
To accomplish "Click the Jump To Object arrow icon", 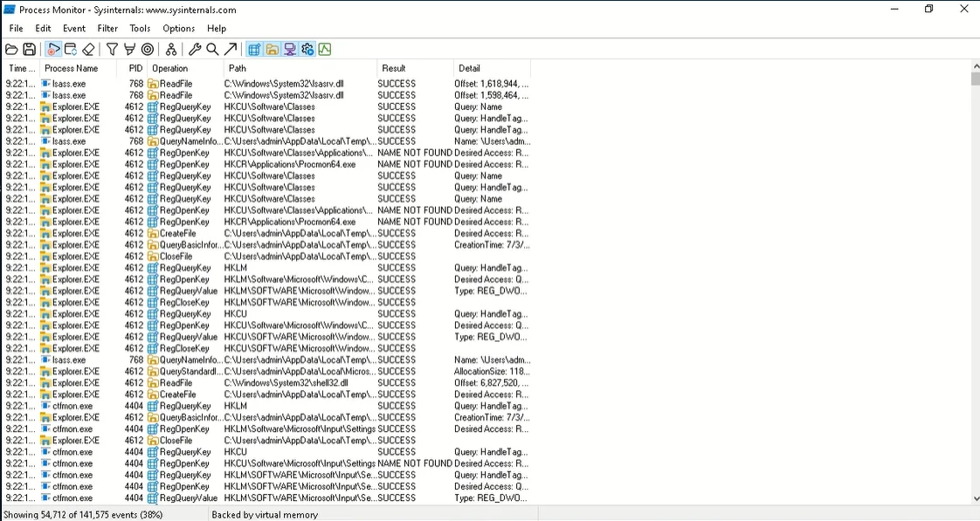I will 231,50.
